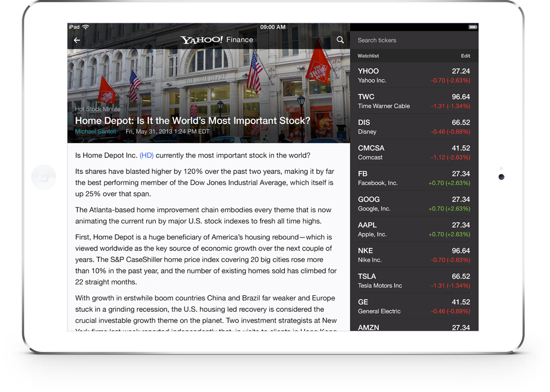The image size is (550, 392).
Task: Tap CMCSA change -1.12 (-2.63%)
Action: point(450,157)
